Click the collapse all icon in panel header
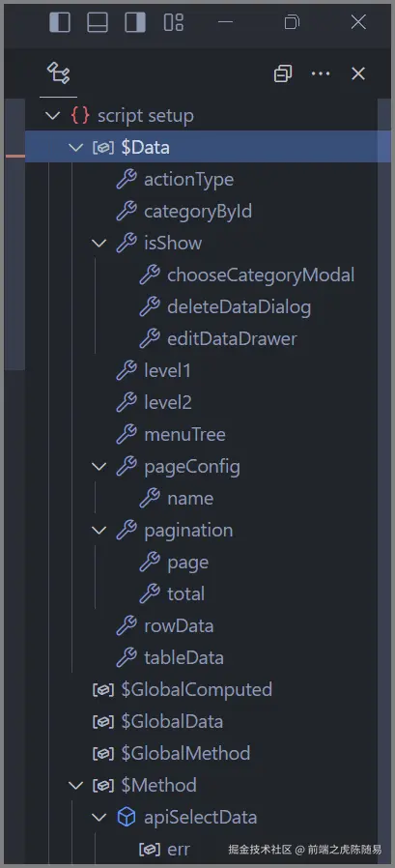The height and width of the screenshot is (868, 395). (x=283, y=73)
